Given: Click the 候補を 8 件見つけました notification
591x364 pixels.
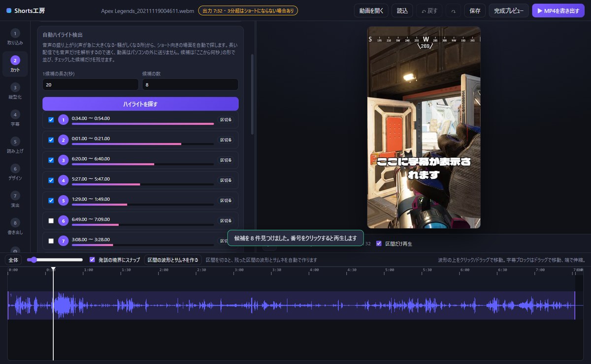Looking at the screenshot, I should point(295,238).
